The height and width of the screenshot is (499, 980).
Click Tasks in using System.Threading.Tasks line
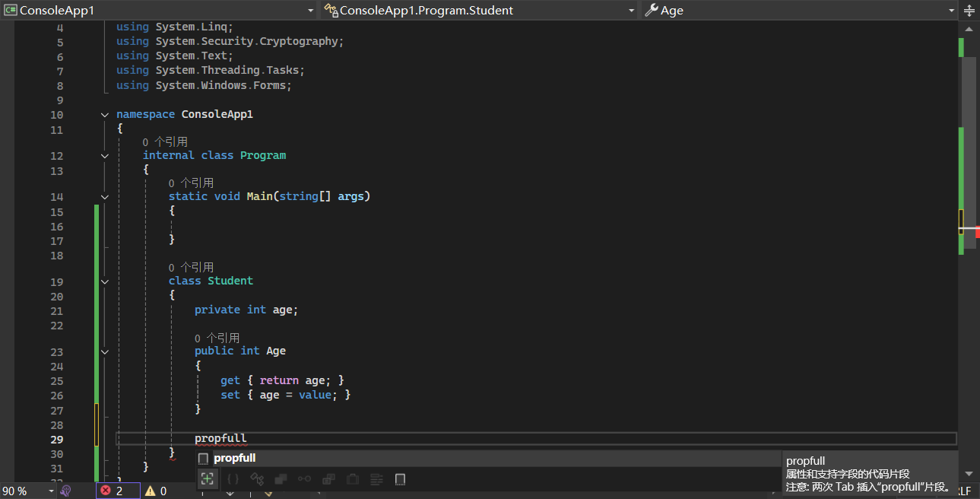click(282, 70)
